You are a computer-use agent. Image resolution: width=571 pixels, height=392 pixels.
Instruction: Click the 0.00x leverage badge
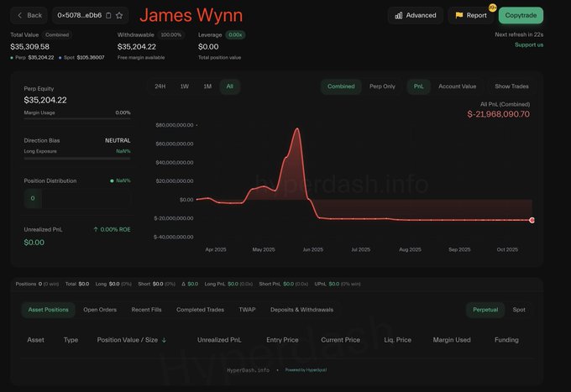click(x=235, y=35)
